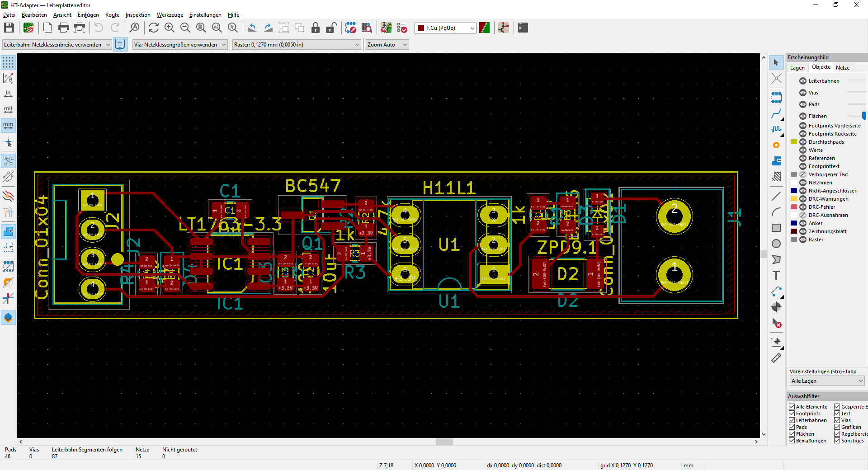Screen dimensions: 868x470
Task: Refresh the view with the redraw icon
Action: (x=154, y=28)
